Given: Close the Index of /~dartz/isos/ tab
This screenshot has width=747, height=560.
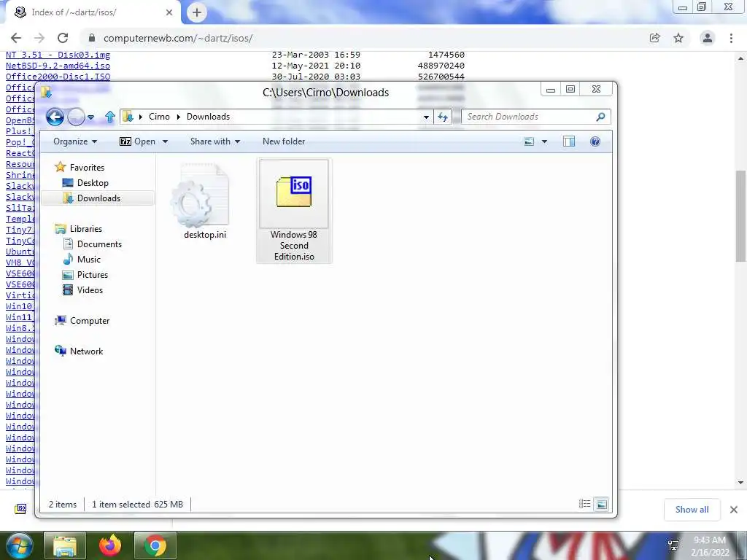Looking at the screenshot, I should [x=169, y=12].
